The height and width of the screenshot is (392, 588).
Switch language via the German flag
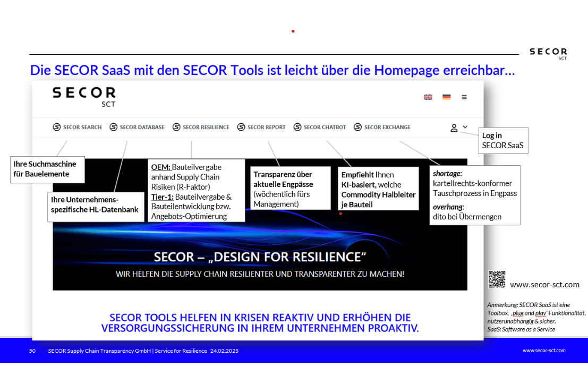tap(446, 97)
